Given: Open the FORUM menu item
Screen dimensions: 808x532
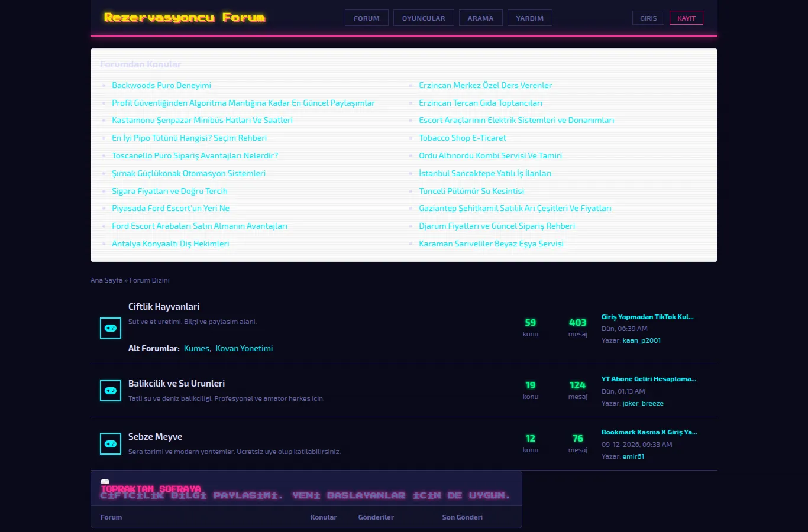Looking at the screenshot, I should [x=367, y=18].
